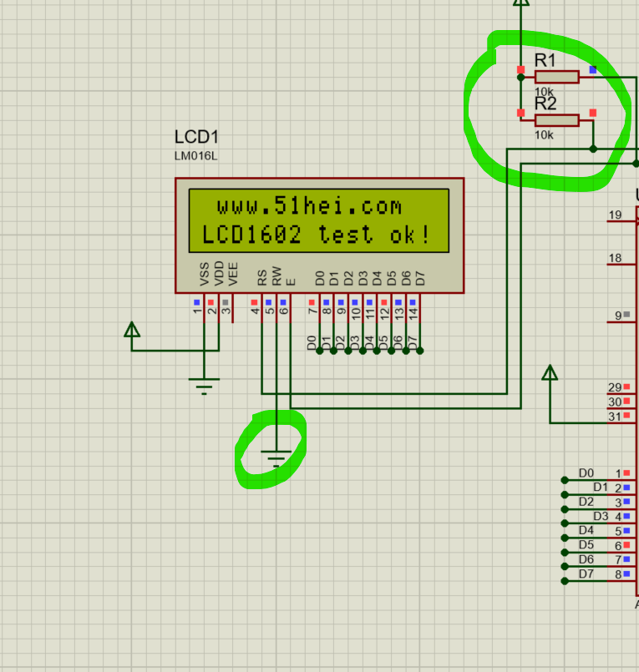Click the VEE label on LCD
This screenshot has width=639, height=672.
pyautogui.click(x=233, y=275)
